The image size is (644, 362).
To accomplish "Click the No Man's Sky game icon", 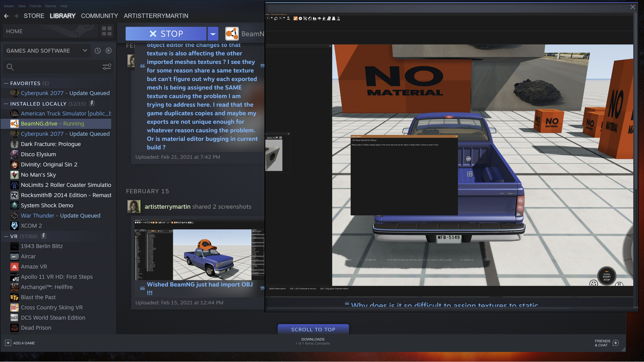I will tap(14, 175).
